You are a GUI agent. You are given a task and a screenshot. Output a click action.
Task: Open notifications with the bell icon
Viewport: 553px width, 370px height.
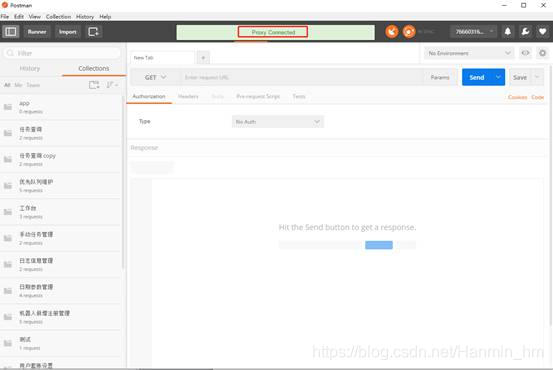click(x=508, y=32)
